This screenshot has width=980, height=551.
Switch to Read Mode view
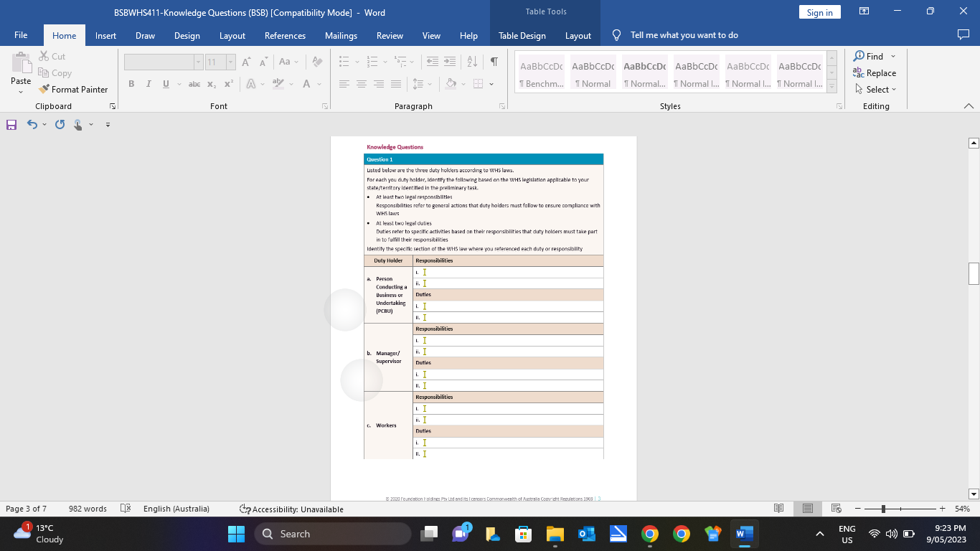pos(779,509)
